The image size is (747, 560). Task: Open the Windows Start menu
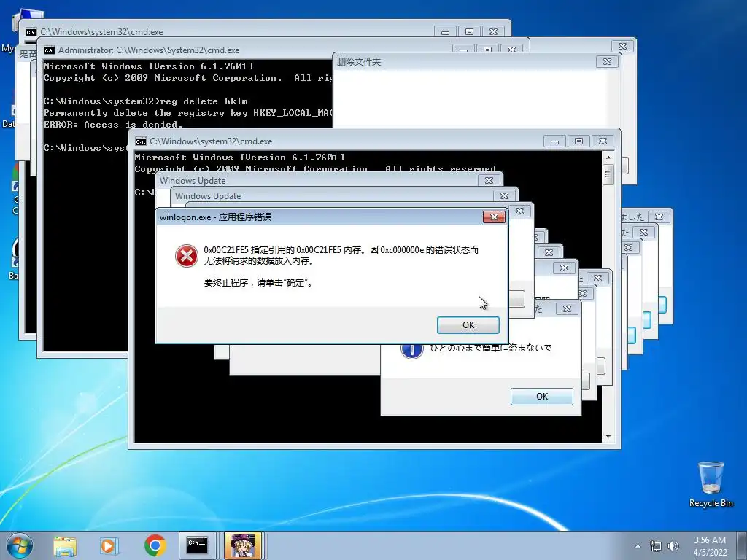click(x=19, y=545)
